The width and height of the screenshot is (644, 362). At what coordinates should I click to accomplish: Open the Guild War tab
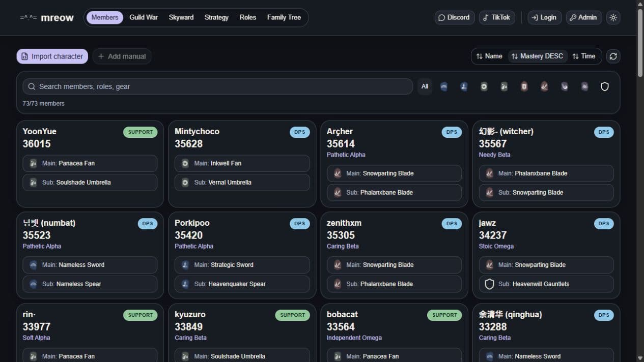[144, 18]
